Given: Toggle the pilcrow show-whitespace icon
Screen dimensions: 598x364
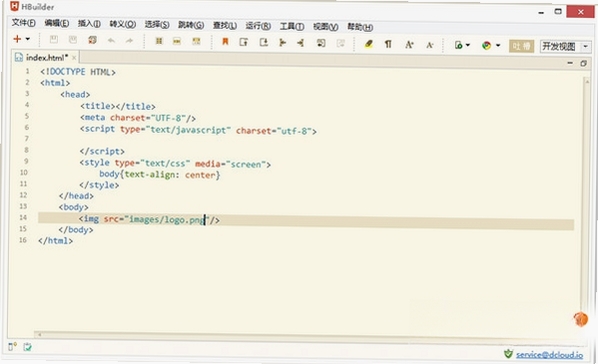Looking at the screenshot, I should (x=388, y=44).
